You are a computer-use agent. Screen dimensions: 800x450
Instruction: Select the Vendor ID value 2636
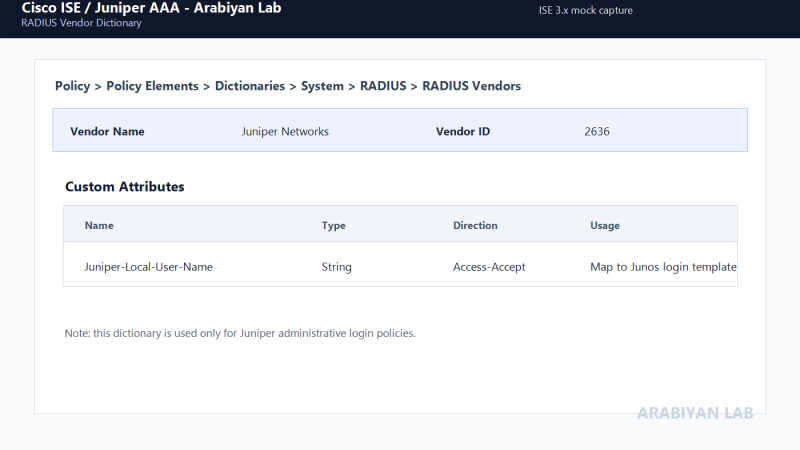596,132
